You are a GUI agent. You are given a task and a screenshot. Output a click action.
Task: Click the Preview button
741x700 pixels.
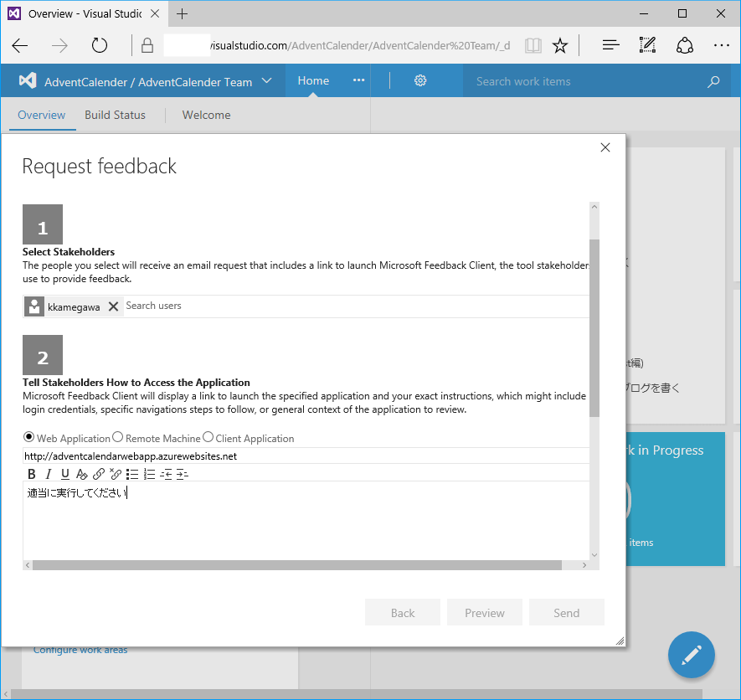point(485,613)
